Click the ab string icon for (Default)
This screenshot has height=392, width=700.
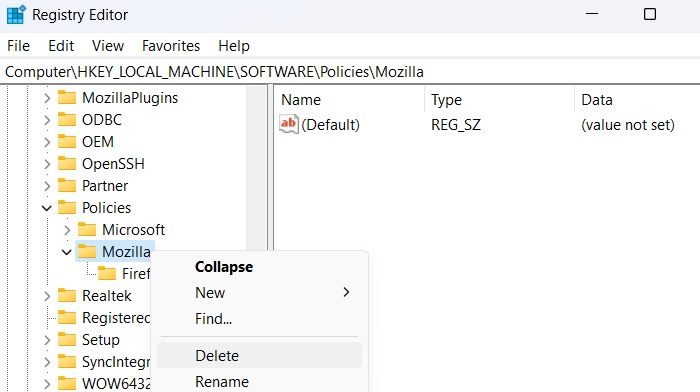point(288,124)
